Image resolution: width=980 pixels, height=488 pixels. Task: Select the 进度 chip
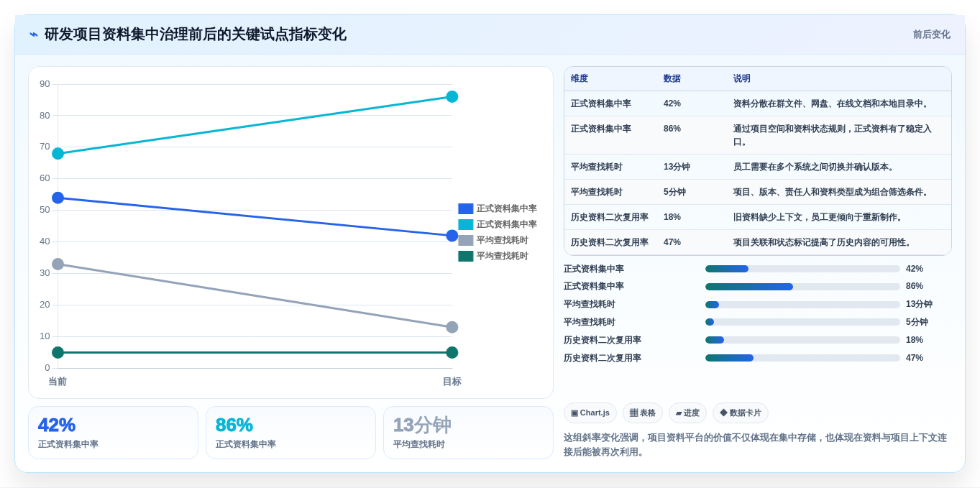(687, 413)
